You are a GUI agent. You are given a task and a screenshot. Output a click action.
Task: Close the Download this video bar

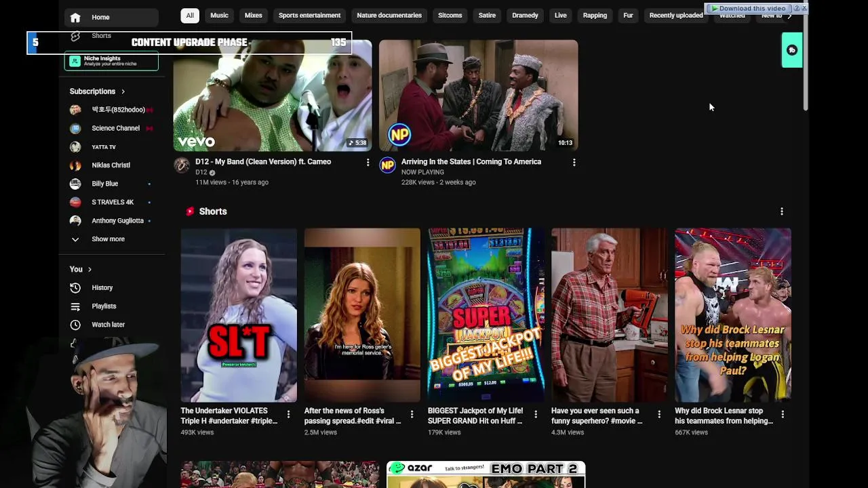(804, 8)
